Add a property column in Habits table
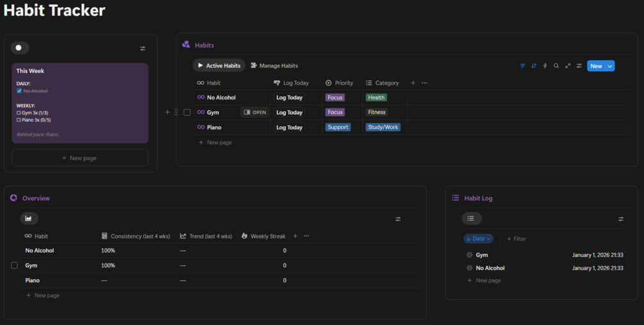The width and height of the screenshot is (644, 325). pos(413,83)
